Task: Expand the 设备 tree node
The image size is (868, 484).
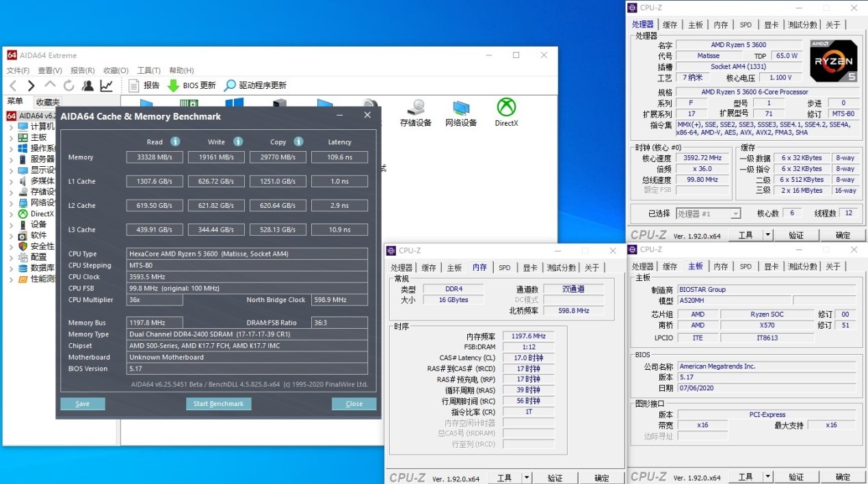Action: (x=11, y=224)
